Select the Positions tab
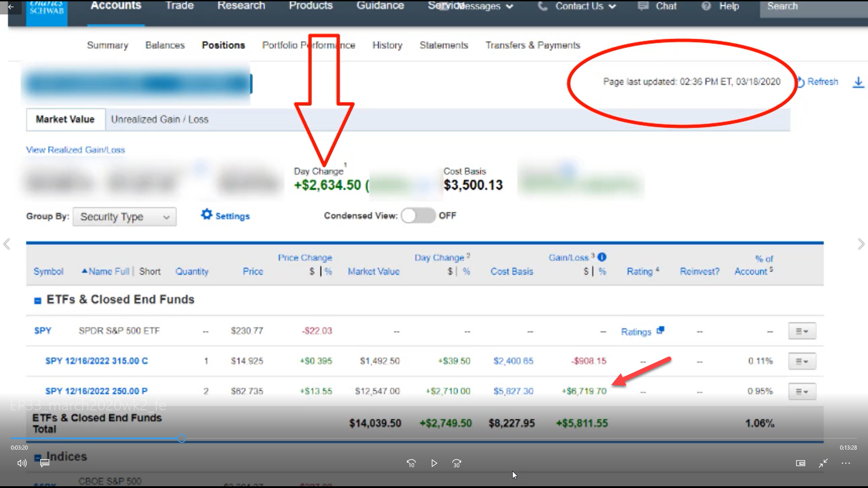This screenshot has width=868, height=488. point(223,45)
